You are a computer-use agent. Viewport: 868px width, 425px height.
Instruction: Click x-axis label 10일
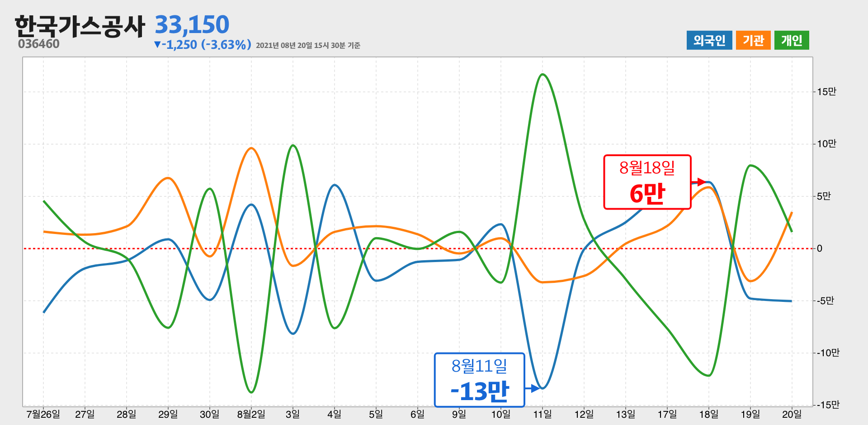pyautogui.click(x=501, y=414)
